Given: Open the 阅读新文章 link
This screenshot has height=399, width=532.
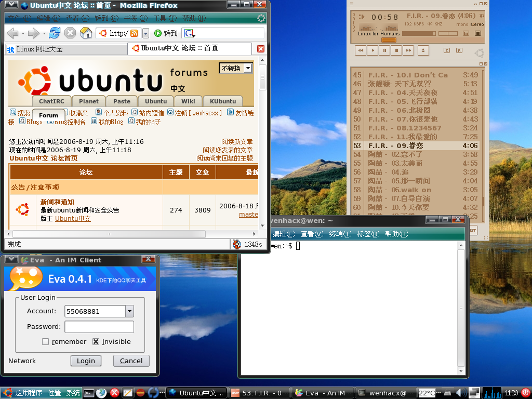Looking at the screenshot, I should [237, 141].
